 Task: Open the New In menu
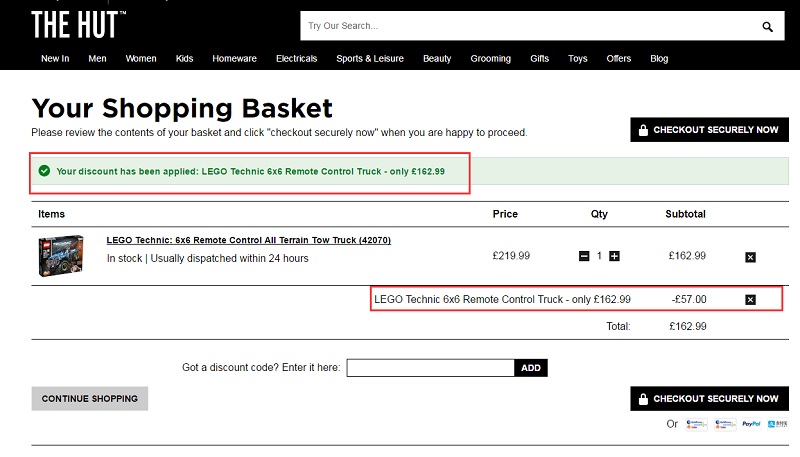pyautogui.click(x=55, y=59)
